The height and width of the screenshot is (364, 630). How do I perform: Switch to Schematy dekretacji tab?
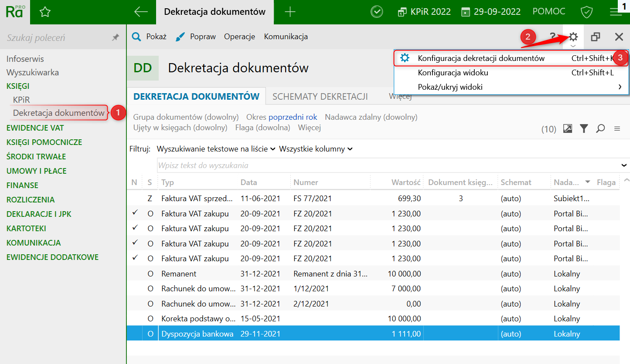point(320,97)
